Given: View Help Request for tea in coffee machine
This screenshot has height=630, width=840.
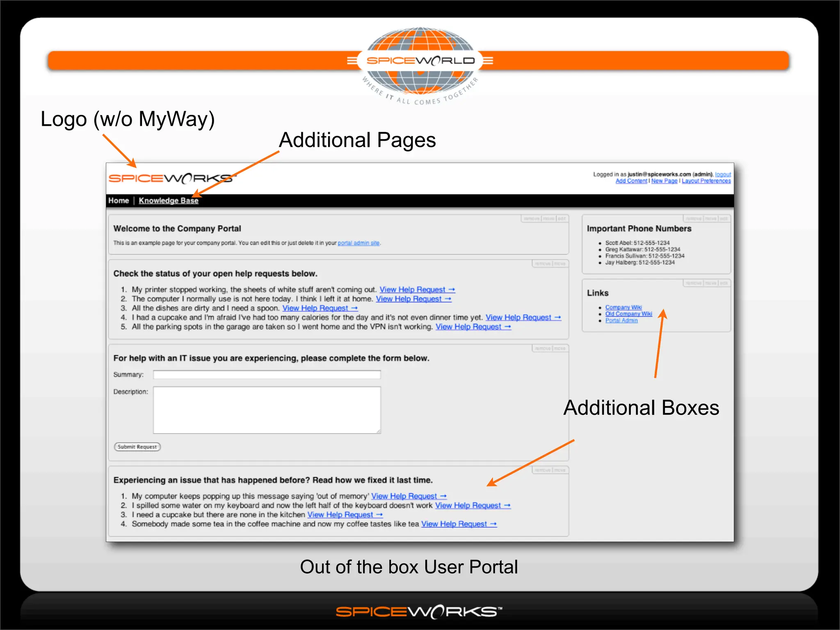Looking at the screenshot, I should coord(459,524).
